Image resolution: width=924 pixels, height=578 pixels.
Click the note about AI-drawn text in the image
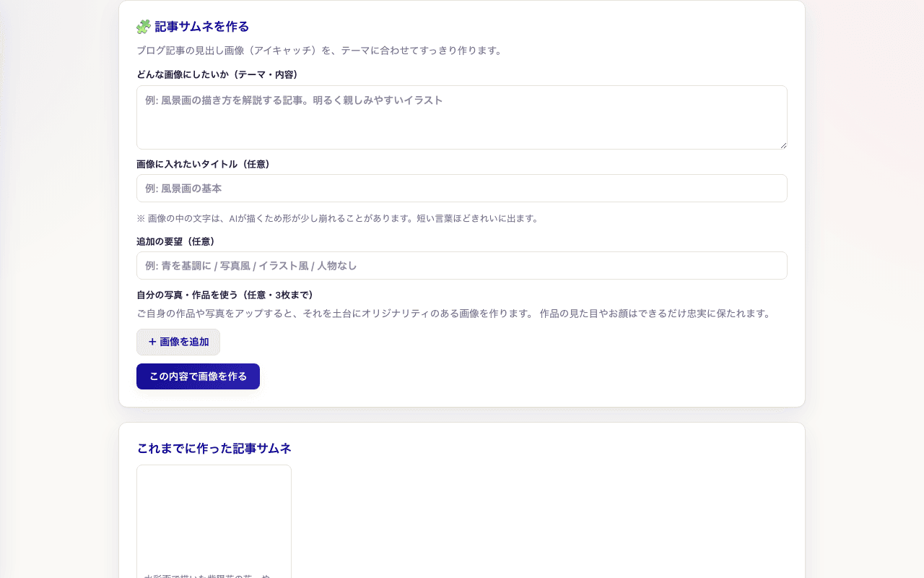click(x=338, y=218)
